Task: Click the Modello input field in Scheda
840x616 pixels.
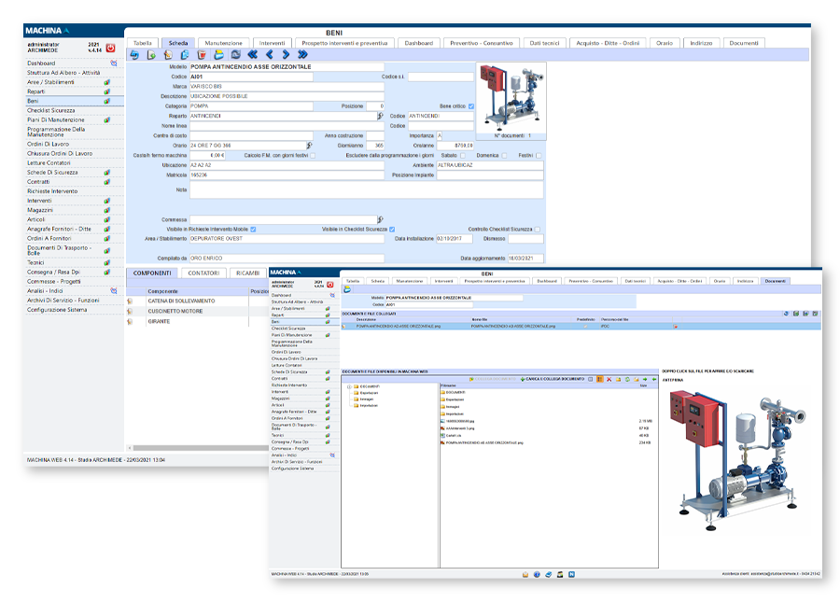Action: tap(287, 67)
